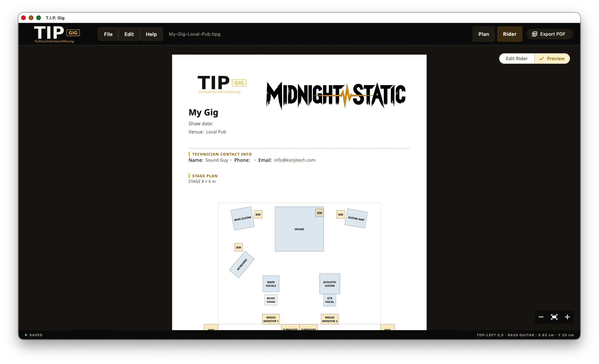
Task: Fit page to view icon
Action: tap(554, 317)
